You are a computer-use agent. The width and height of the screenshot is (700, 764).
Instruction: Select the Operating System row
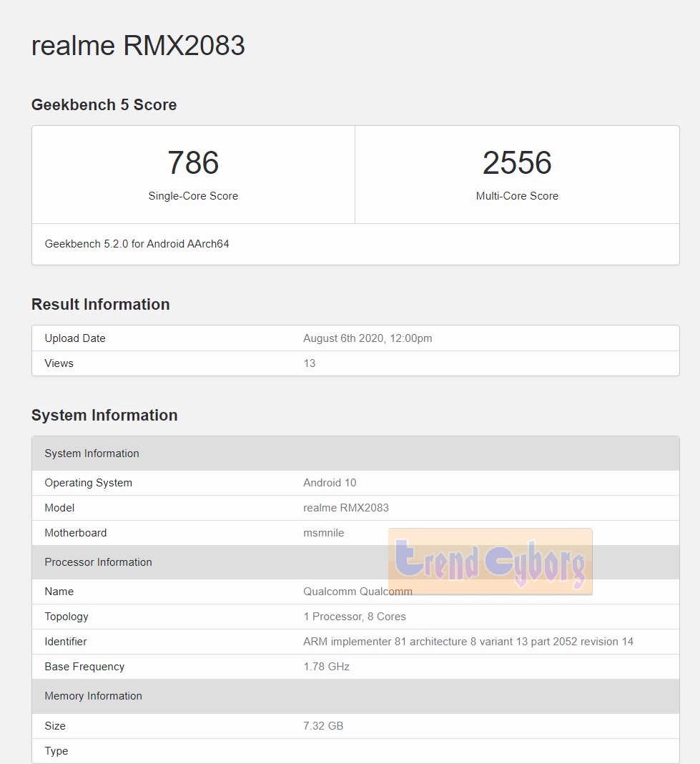88,482
